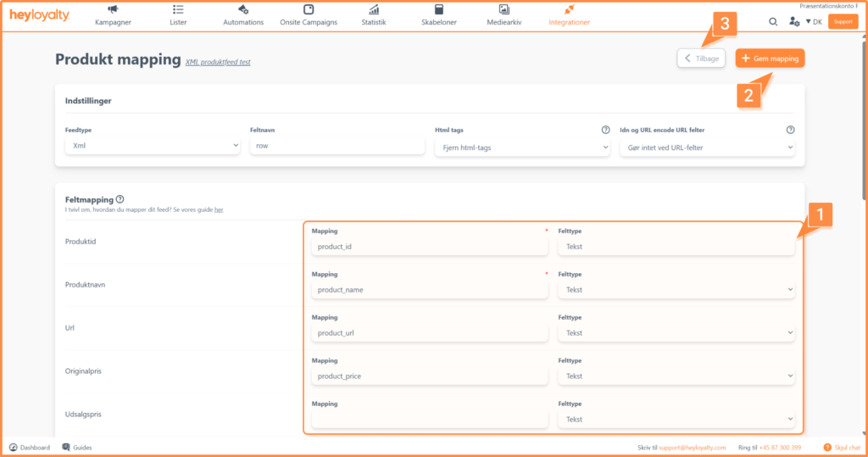Click help icon beside Idn og URL encode
Image resolution: width=868 pixels, height=457 pixels.
(790, 130)
